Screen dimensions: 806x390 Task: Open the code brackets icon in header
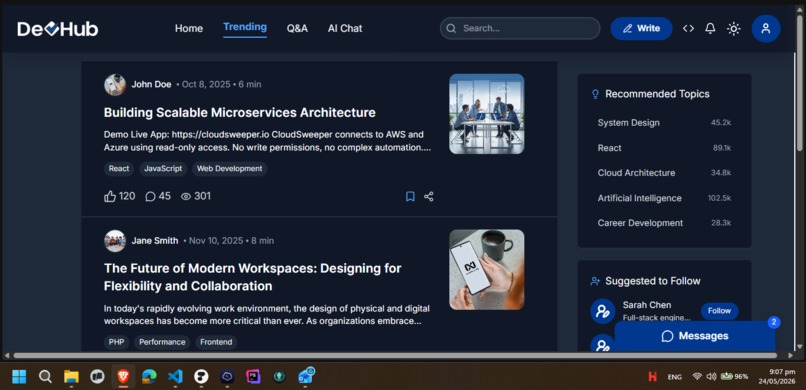click(688, 29)
